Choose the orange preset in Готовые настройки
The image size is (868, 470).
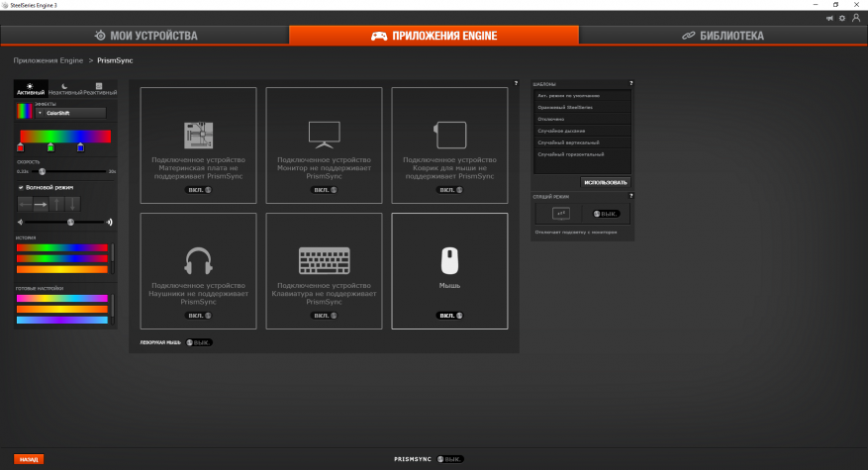pyautogui.click(x=62, y=310)
